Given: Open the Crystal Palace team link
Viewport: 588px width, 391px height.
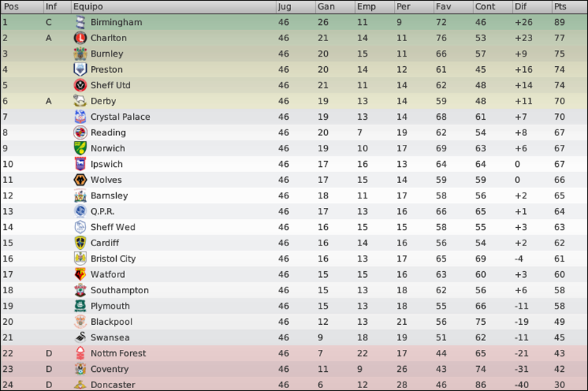Looking at the screenshot, I should pyautogui.click(x=121, y=117).
